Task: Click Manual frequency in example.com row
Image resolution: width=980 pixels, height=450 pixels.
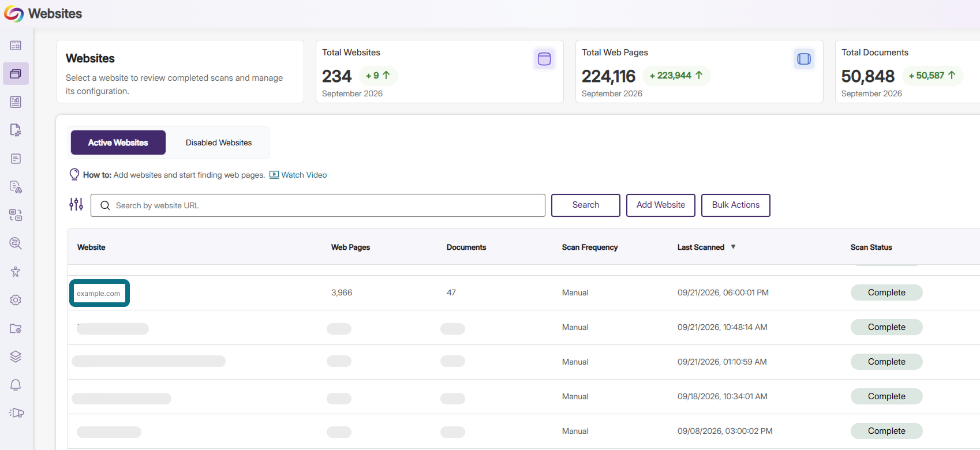Action: (575, 293)
